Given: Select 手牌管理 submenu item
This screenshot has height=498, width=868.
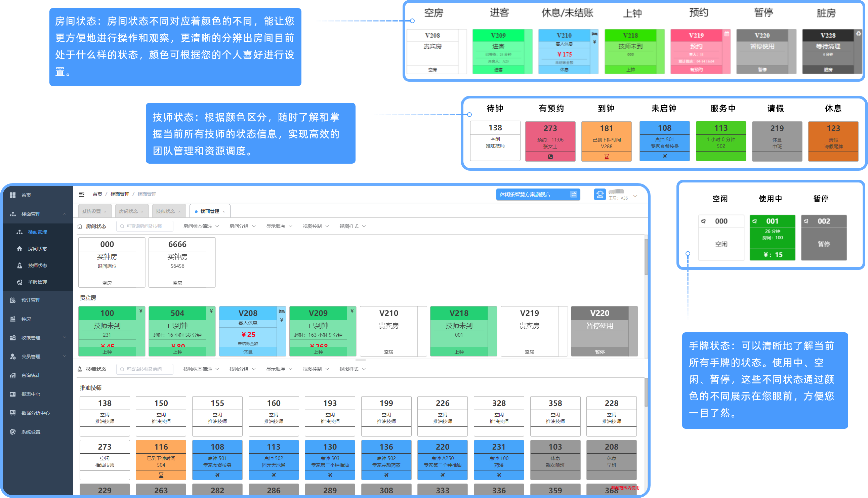Looking at the screenshot, I should click(x=37, y=282).
